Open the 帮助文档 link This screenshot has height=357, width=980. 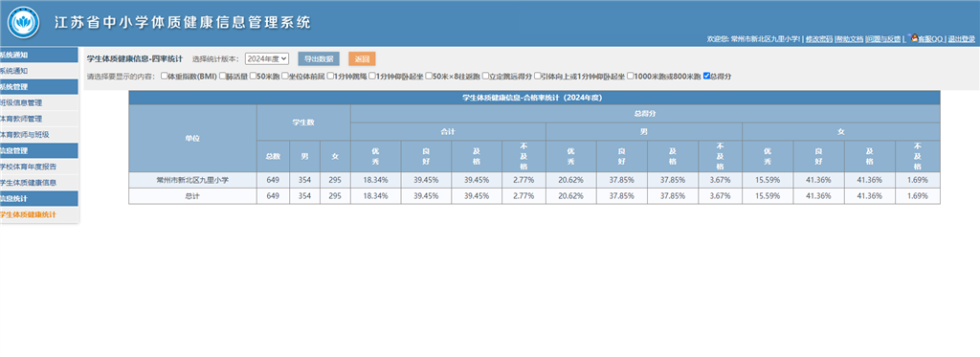[850, 39]
